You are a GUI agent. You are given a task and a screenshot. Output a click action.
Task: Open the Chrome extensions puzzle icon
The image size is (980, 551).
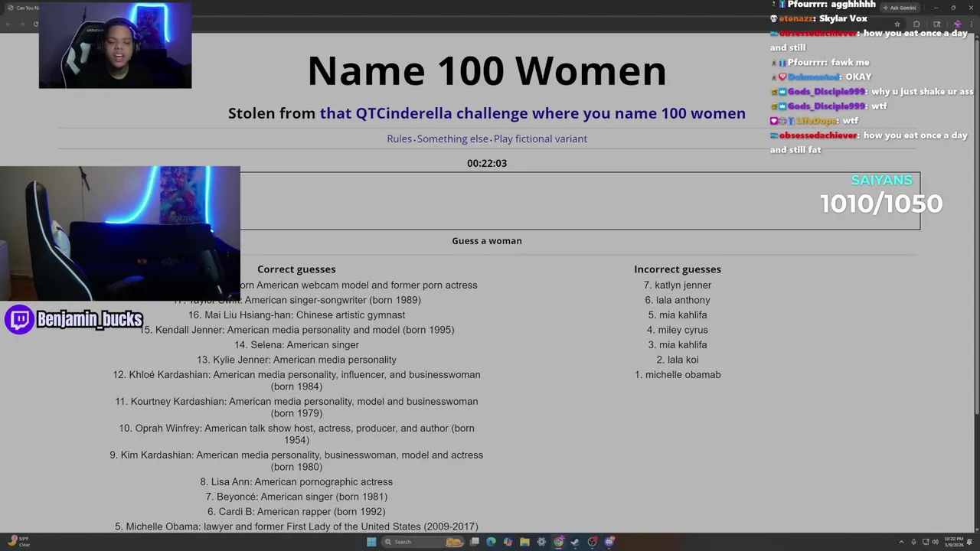tap(916, 24)
